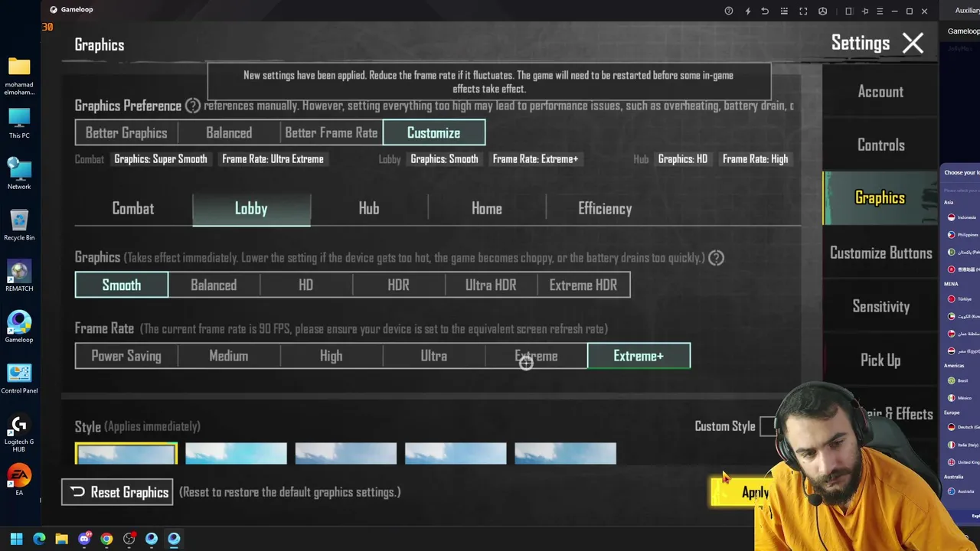
Task: Open Microsoft Edge from taskbar
Action: tap(39, 539)
